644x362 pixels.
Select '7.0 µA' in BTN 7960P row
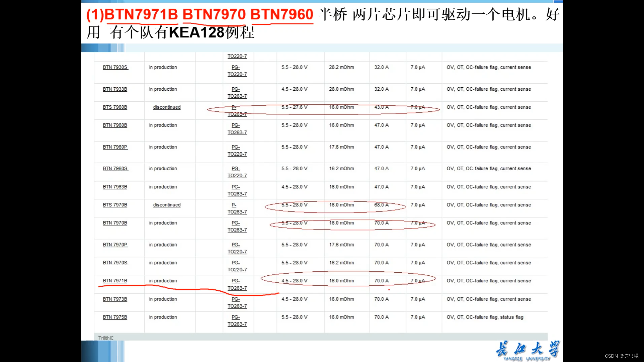click(x=418, y=147)
